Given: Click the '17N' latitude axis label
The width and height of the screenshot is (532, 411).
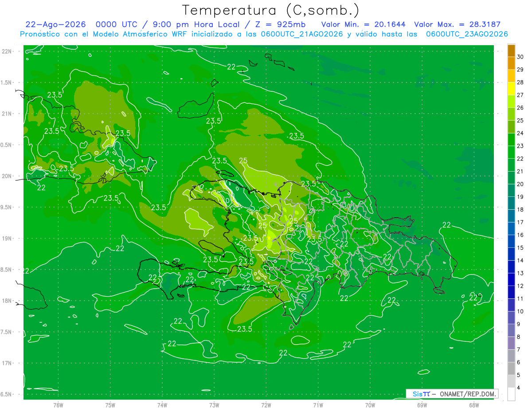Looking at the screenshot, I should [6, 363].
